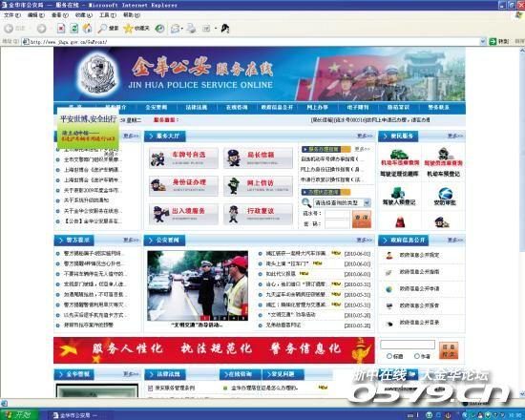The height and width of the screenshot is (420, 525).
Task: Click the orange search button beside radio options
Action: tap(449, 350)
